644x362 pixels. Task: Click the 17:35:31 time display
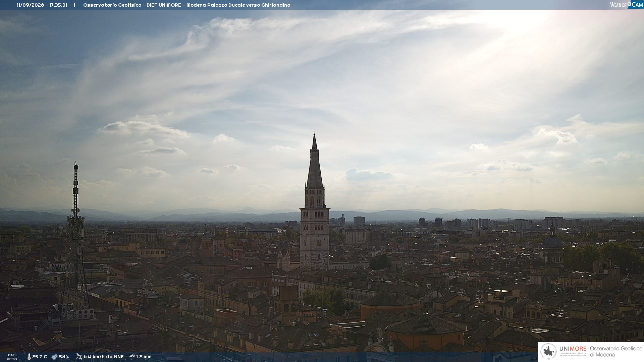[58, 5]
